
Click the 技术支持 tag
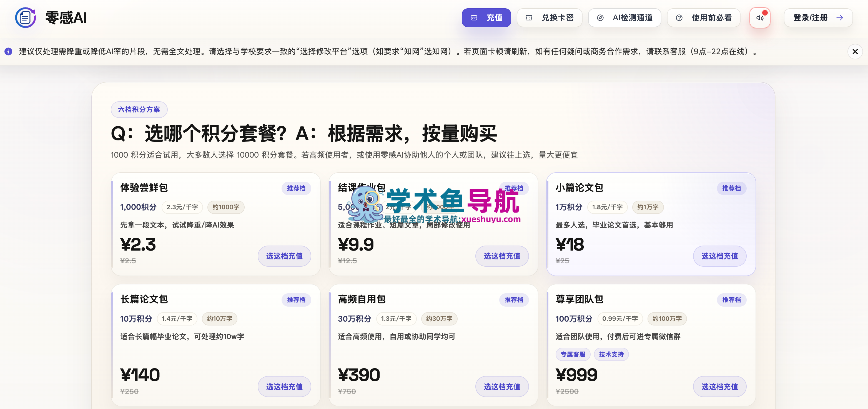(611, 354)
